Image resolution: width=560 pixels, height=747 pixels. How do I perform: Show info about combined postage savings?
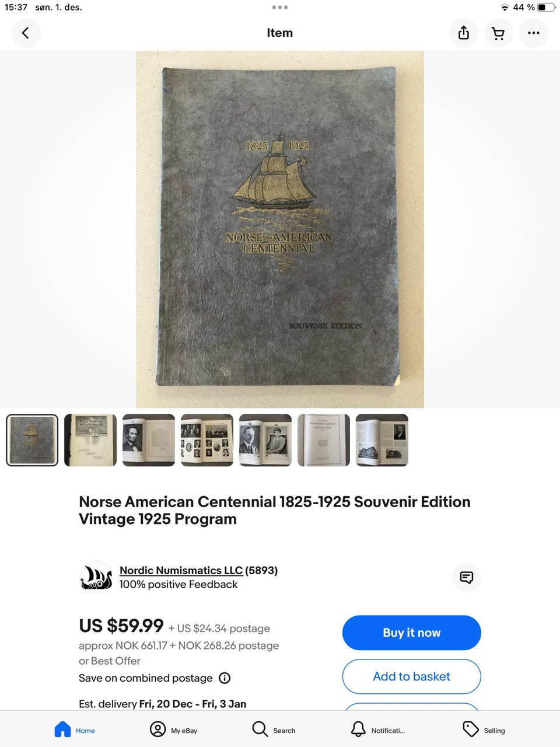pos(225,678)
